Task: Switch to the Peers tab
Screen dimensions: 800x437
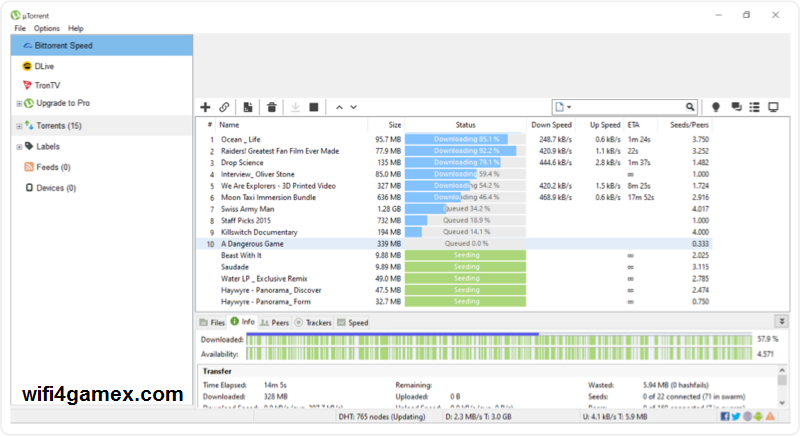Action: [274, 322]
